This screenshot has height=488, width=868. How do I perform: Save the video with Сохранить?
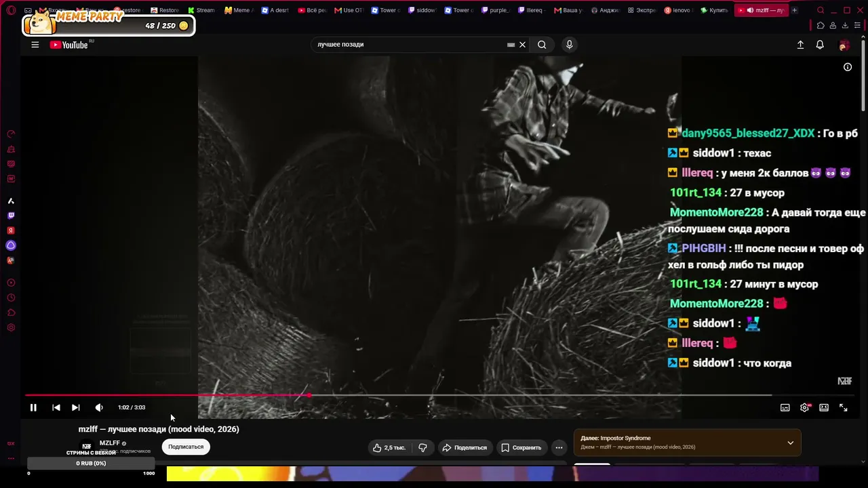coord(521,447)
